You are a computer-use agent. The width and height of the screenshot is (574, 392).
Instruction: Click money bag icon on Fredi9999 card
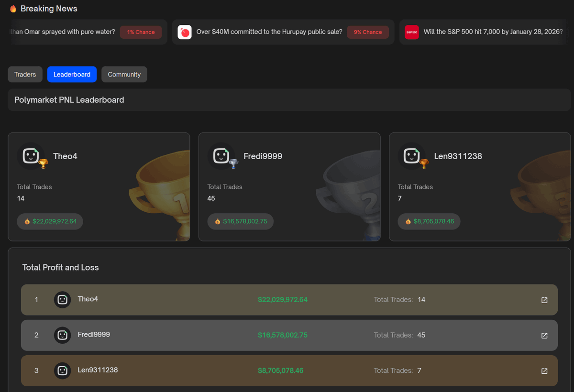(x=218, y=221)
